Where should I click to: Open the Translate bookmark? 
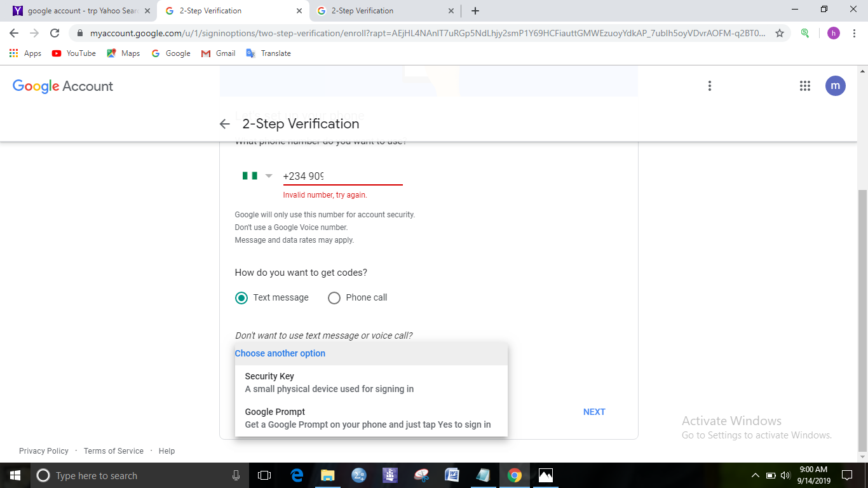point(269,53)
